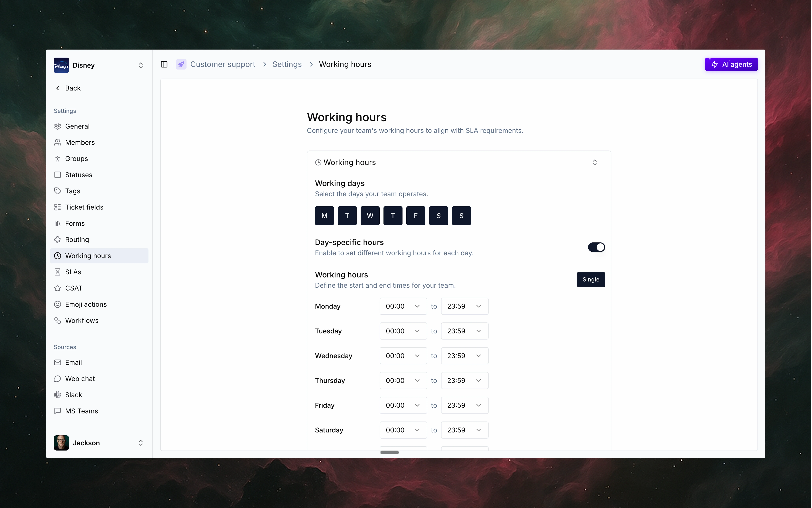Click Customer support breadcrumb link
The width and height of the screenshot is (812, 508).
tap(223, 64)
